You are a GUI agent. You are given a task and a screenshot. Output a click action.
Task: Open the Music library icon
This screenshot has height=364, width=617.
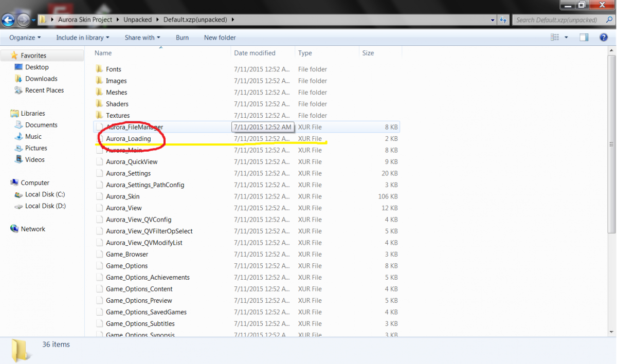tap(19, 137)
